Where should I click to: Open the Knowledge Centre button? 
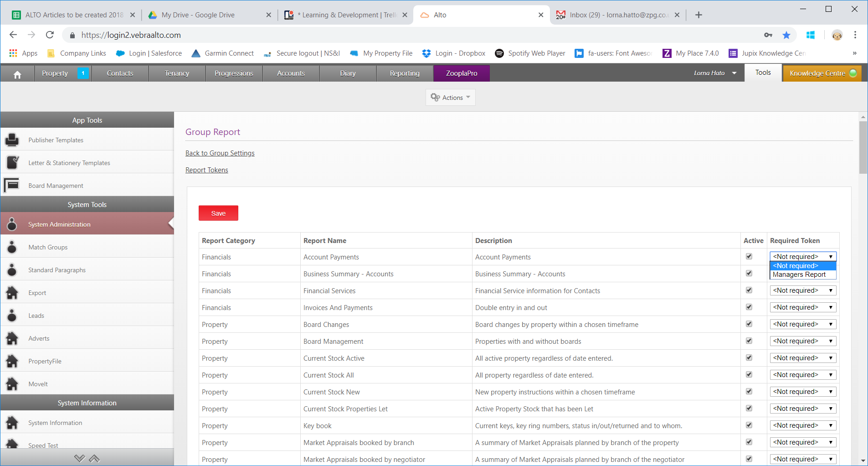tap(822, 73)
